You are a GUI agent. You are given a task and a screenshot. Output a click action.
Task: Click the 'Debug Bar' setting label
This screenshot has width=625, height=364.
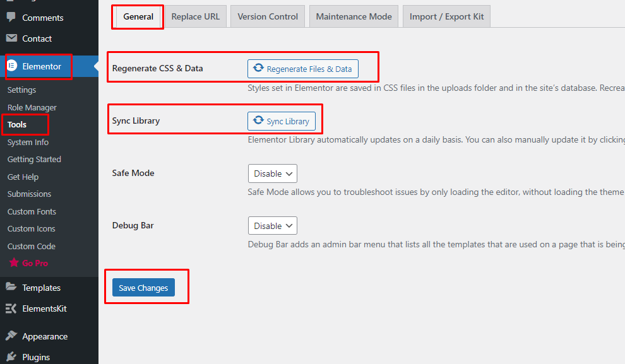click(x=133, y=225)
